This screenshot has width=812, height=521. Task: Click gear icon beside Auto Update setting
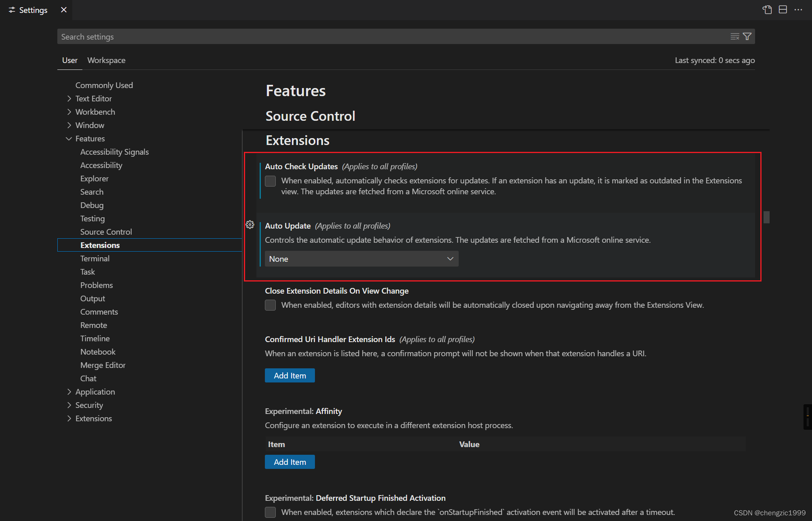coord(250,225)
